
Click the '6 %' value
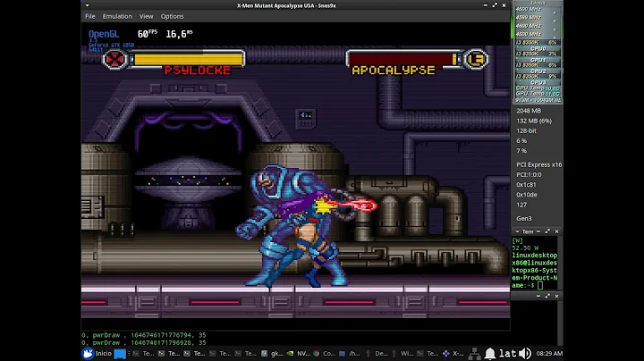click(521, 140)
